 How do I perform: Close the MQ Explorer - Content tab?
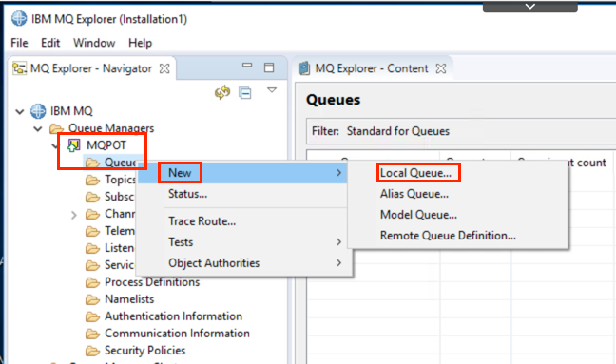pos(441,68)
